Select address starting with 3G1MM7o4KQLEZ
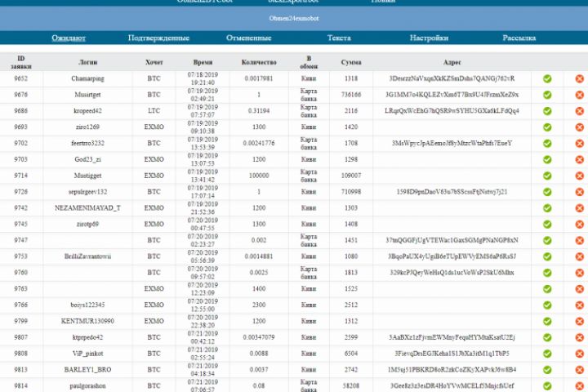The height and width of the screenshot is (392, 588). tap(452, 95)
